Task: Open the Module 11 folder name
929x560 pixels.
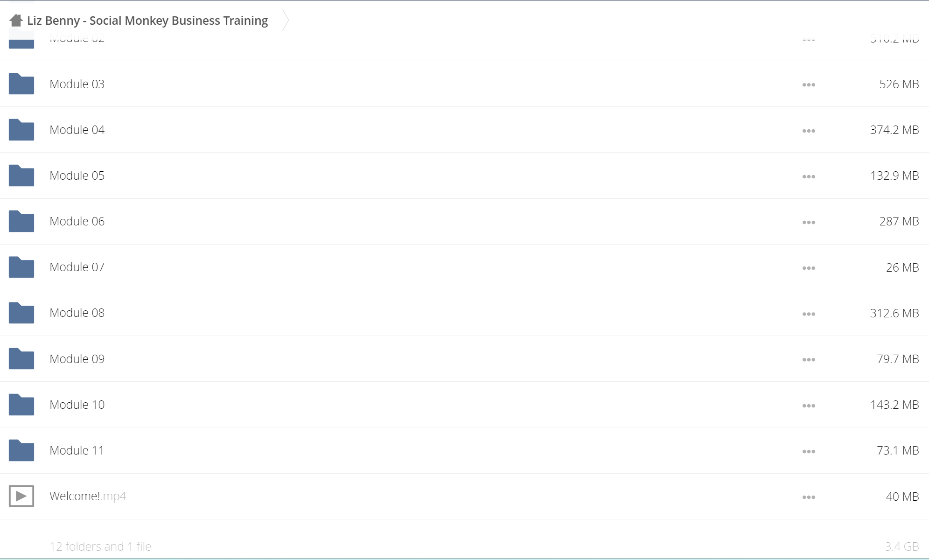Action: 77,450
